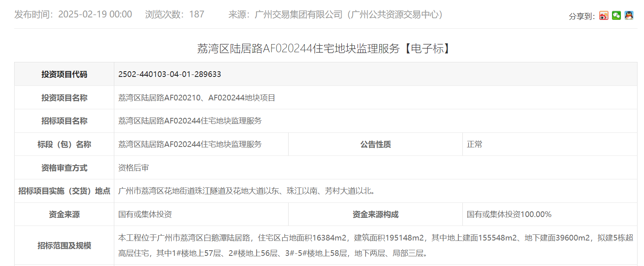Click the 分享到 label
The width and height of the screenshot is (644, 266).
[581, 16]
